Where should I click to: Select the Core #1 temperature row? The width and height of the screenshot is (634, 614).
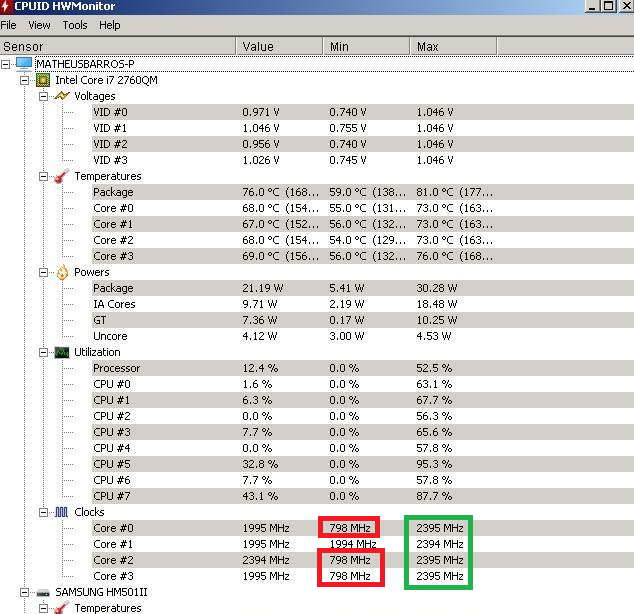[363, 224]
